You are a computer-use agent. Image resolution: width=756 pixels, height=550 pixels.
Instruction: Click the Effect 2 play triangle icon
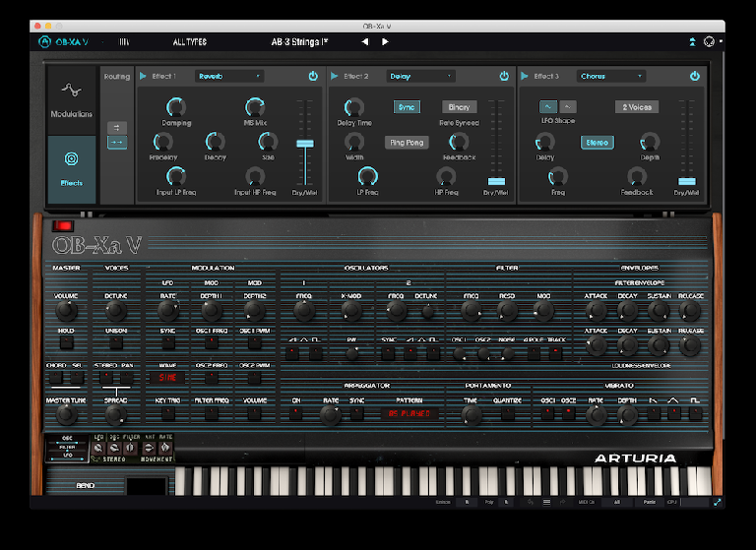tap(334, 76)
